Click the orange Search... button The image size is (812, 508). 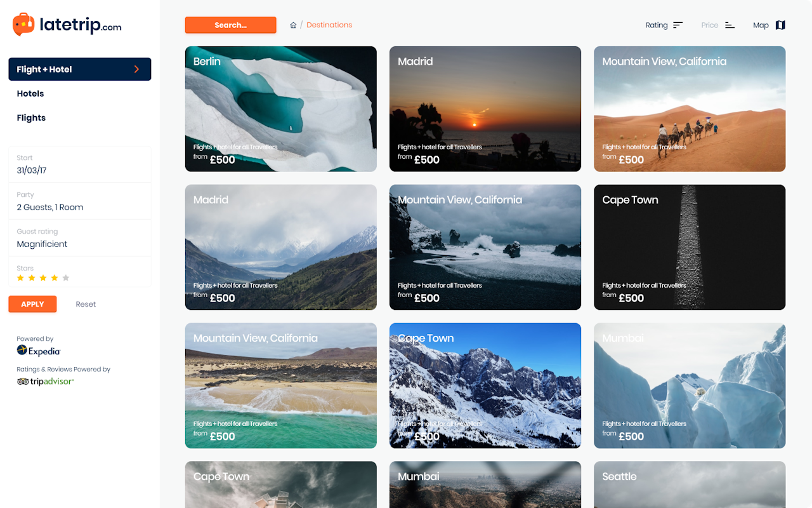coord(231,25)
